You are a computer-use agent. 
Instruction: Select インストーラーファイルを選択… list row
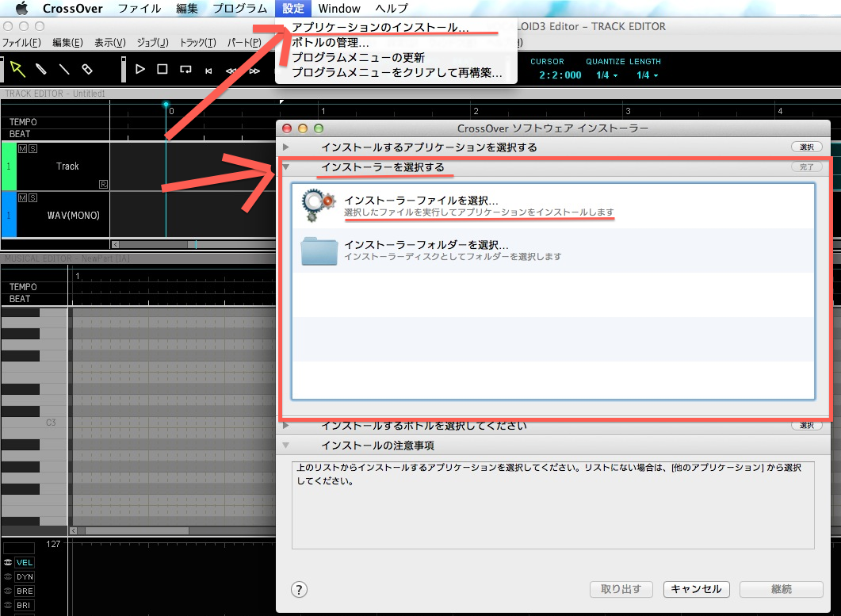[x=553, y=206]
